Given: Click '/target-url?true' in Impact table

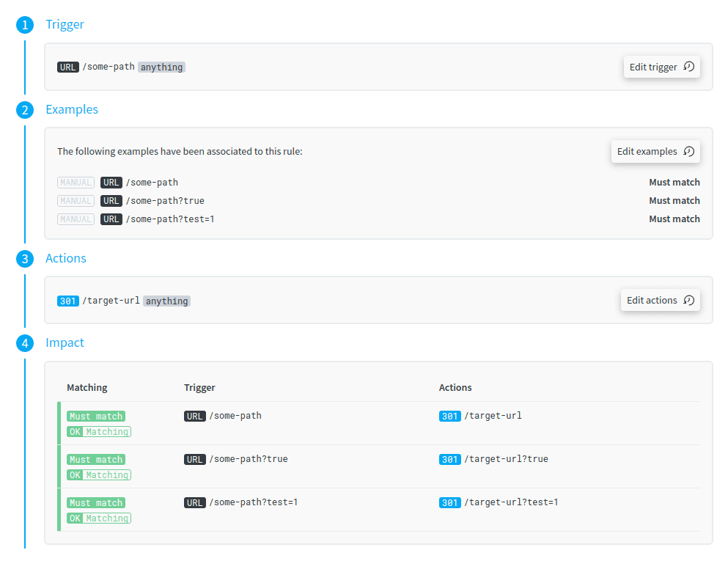Looking at the screenshot, I should click(506, 459).
